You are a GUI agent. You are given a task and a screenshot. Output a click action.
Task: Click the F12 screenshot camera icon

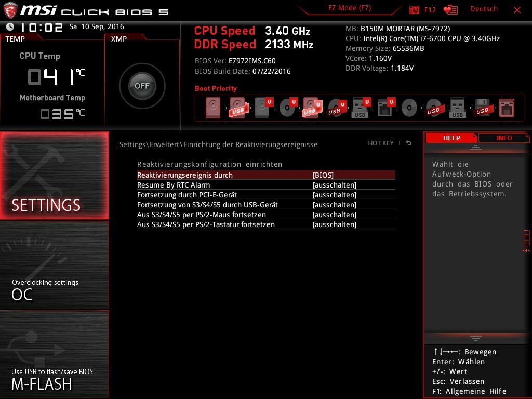[414, 10]
